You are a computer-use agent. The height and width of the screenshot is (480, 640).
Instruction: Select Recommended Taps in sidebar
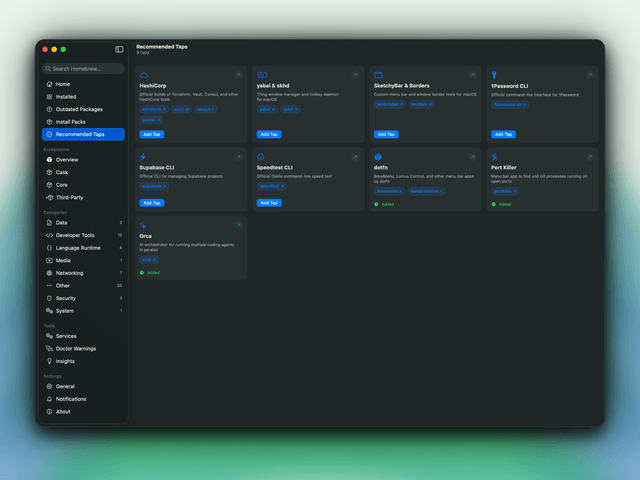click(83, 134)
